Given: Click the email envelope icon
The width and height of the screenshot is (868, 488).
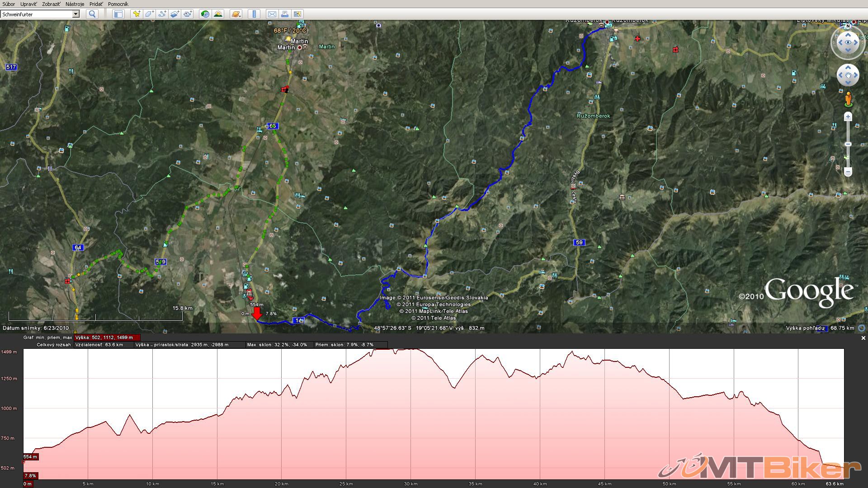Looking at the screenshot, I should 272,14.
